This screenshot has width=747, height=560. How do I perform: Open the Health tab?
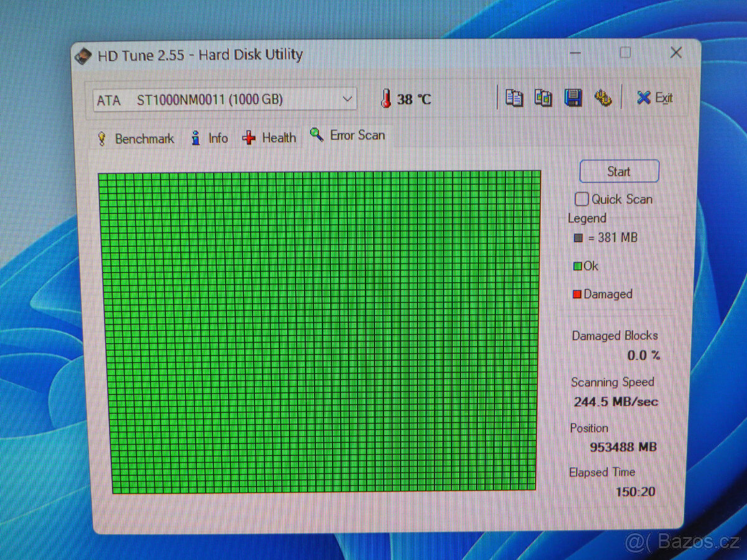tap(278, 138)
